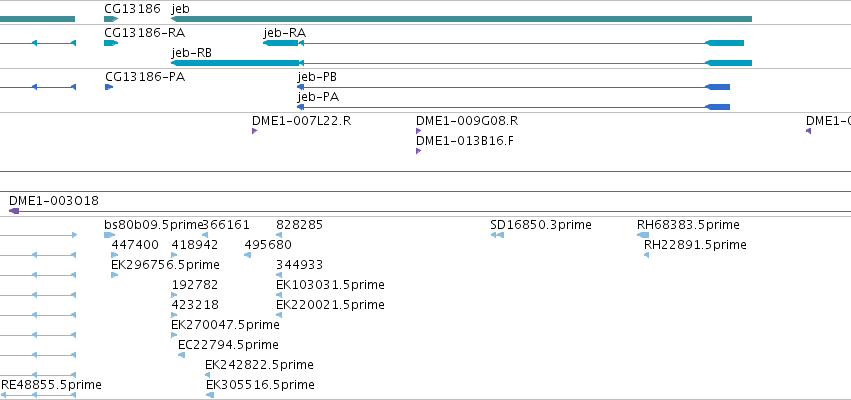The image size is (851, 400).
Task: Click the DME1-003O18 BAC end arrow
Action: tap(14, 211)
